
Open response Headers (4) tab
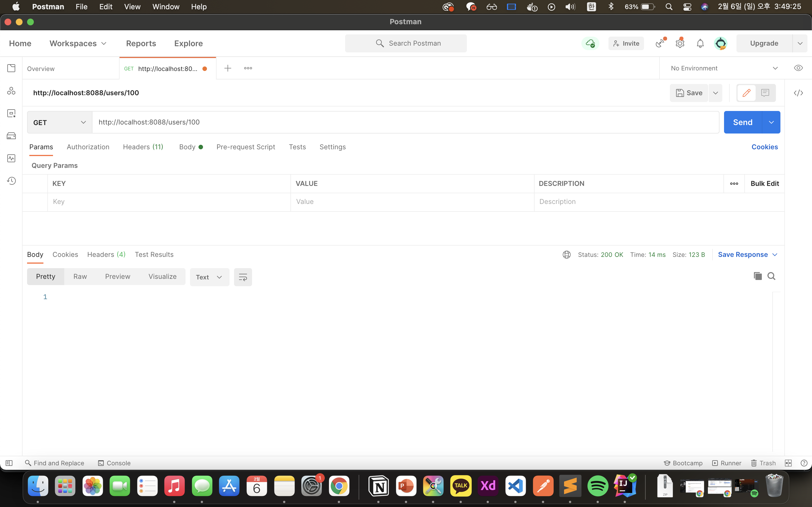pyautogui.click(x=106, y=255)
